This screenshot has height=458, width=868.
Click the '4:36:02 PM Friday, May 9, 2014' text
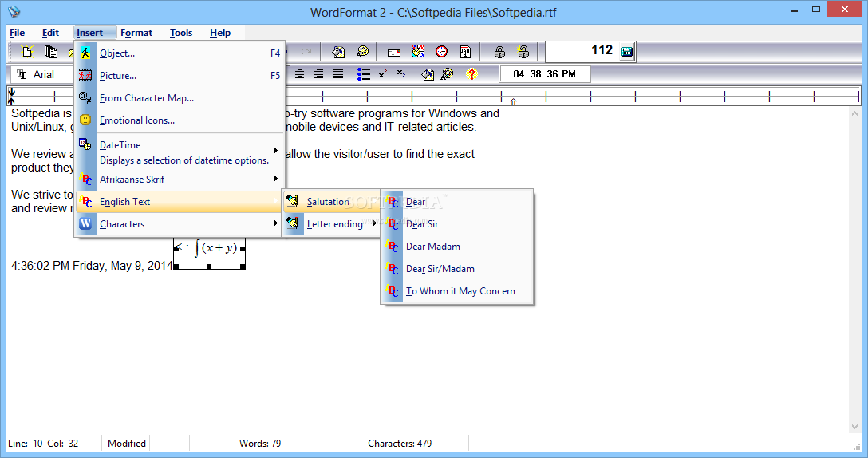point(92,266)
